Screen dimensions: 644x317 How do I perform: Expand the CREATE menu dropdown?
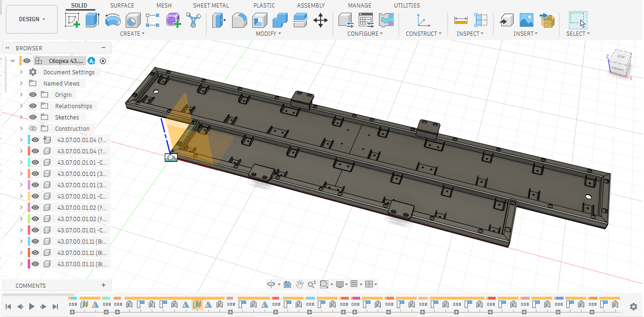[x=132, y=34]
